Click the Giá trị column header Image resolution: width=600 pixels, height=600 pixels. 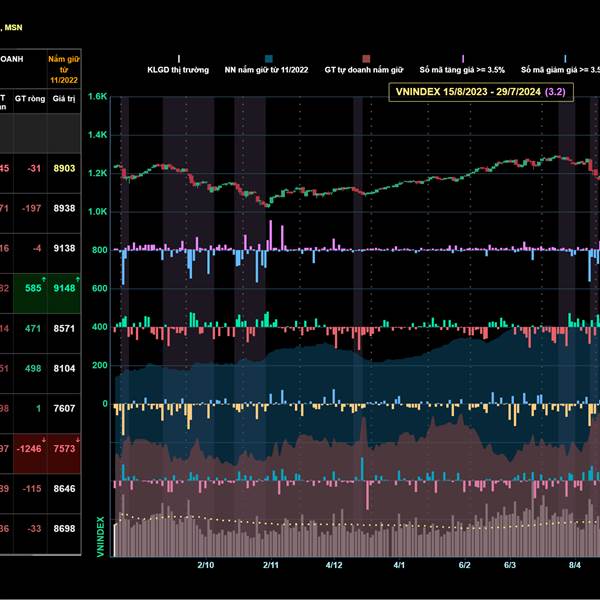64,100
